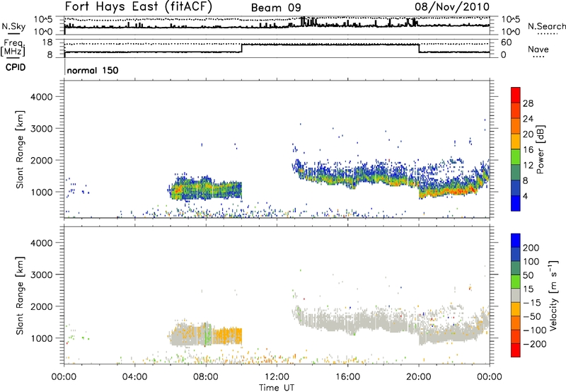Click the 'Power [dB]' colorbar label
The image size is (566, 392).
click(541, 149)
